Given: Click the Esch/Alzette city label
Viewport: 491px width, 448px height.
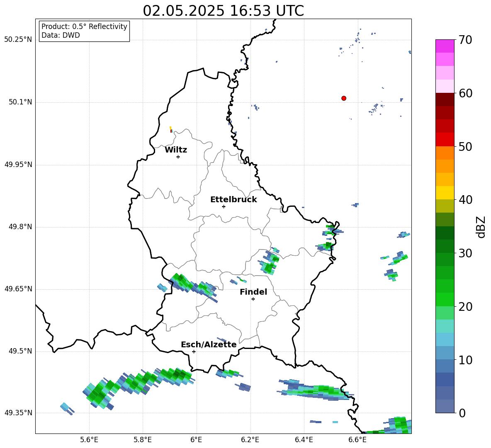Looking at the screenshot, I should coord(209,344).
